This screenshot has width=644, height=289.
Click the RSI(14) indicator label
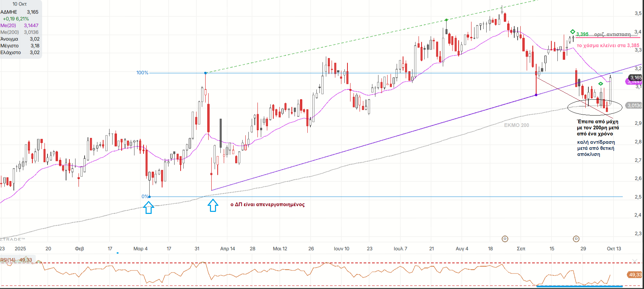click(x=8, y=260)
